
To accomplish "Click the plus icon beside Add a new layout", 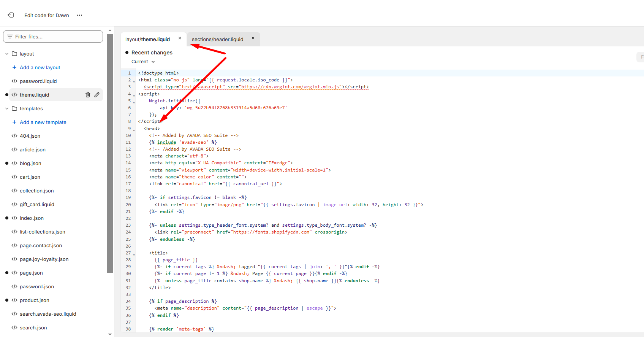I will point(14,67).
